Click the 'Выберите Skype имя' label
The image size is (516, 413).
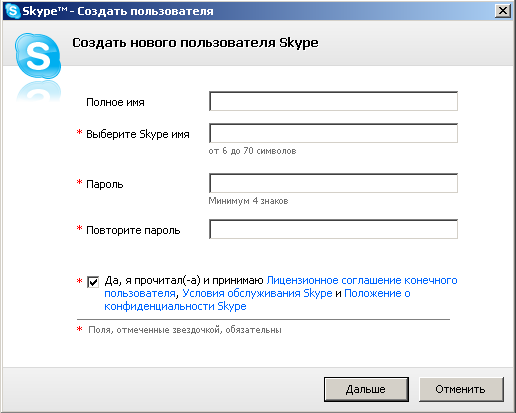point(138,134)
